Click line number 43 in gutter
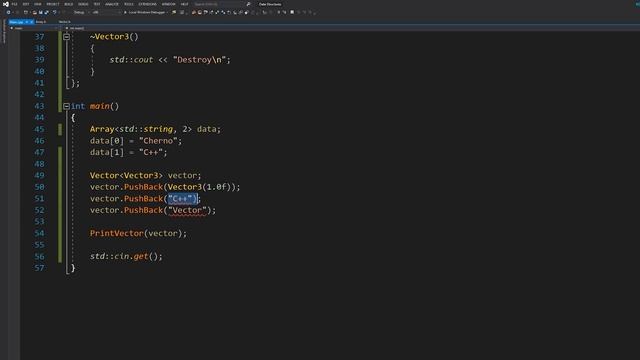The width and height of the screenshot is (640, 360). click(x=39, y=106)
